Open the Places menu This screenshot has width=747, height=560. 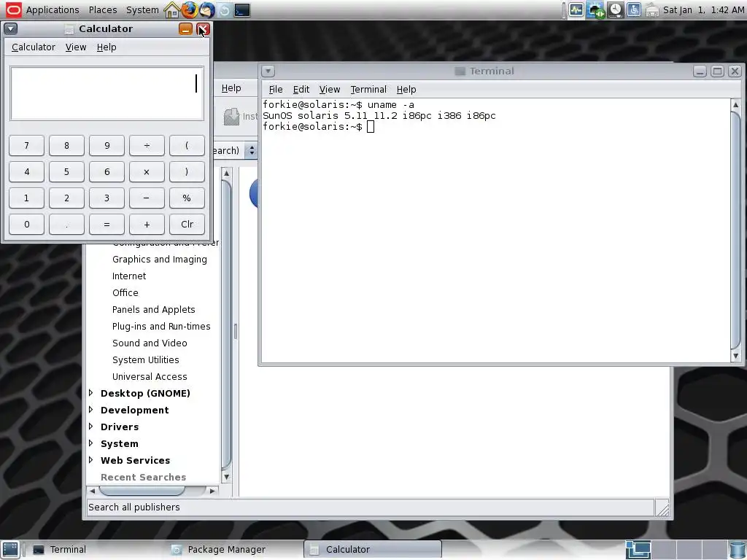103,10
